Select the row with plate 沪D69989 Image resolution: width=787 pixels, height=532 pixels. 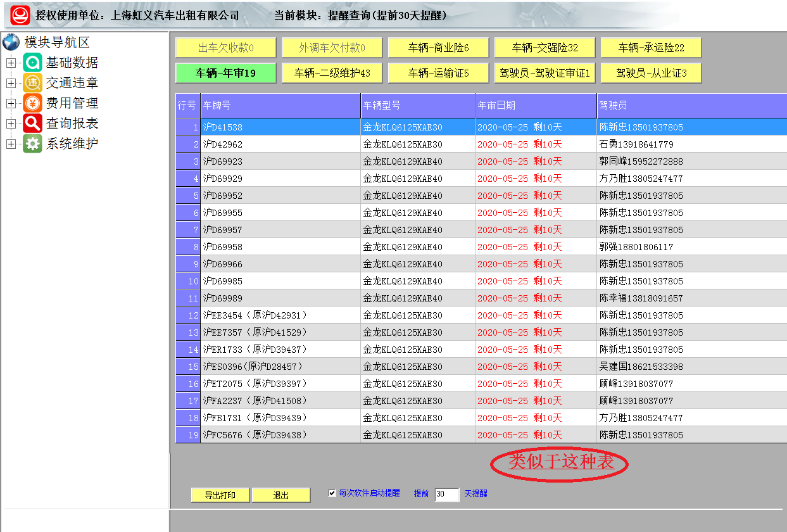(x=481, y=298)
